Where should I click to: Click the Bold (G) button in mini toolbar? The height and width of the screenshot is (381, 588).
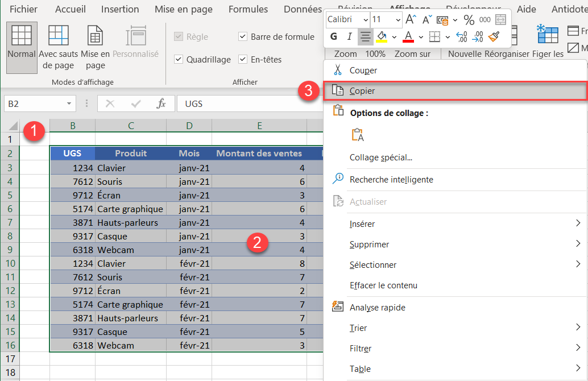[333, 36]
